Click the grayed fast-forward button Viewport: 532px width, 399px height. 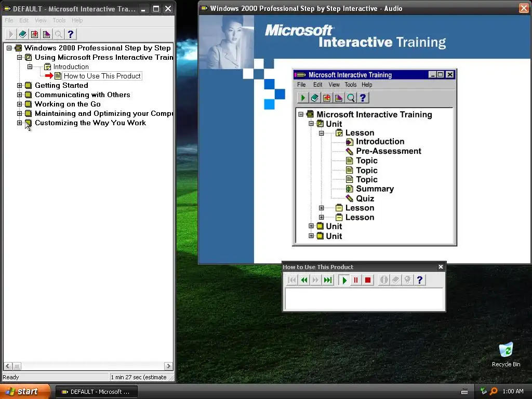coord(316,280)
